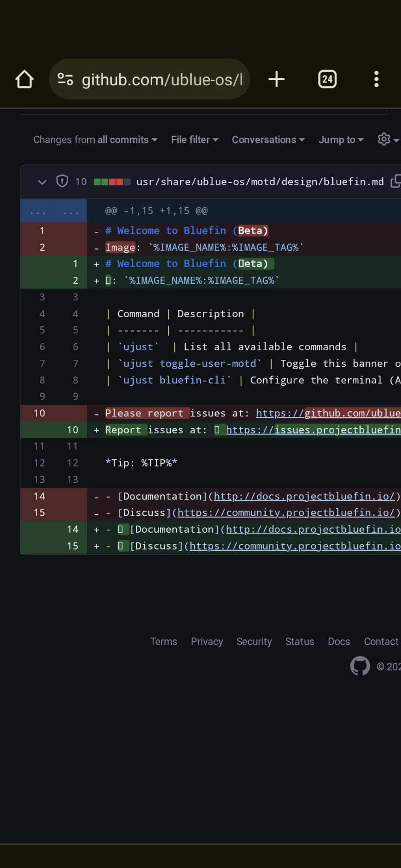
Task: Open Changes from all commits dropdown
Action: coord(96,140)
